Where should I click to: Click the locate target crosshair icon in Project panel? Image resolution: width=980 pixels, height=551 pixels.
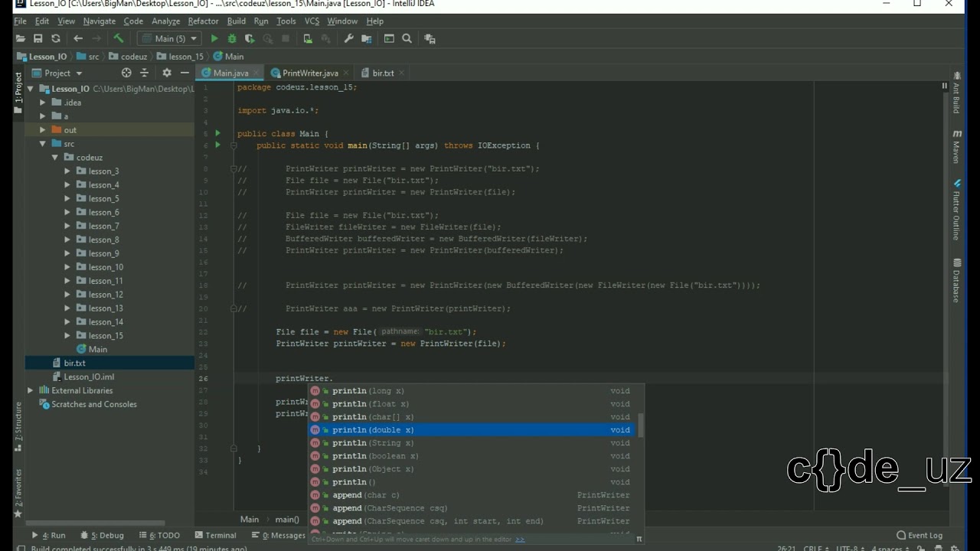point(126,73)
